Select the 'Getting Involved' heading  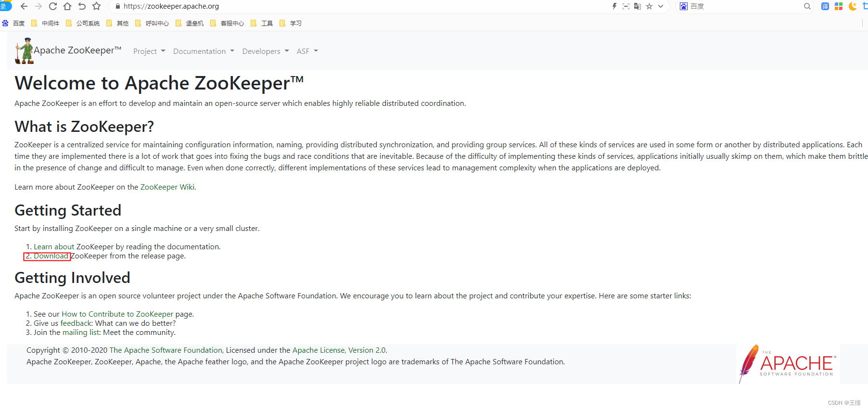tap(73, 278)
